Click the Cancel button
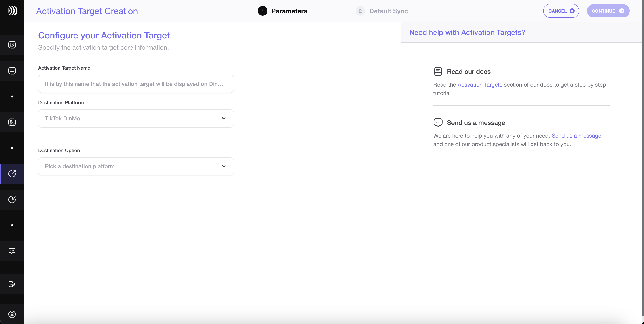Image resolution: width=644 pixels, height=324 pixels. click(x=561, y=11)
